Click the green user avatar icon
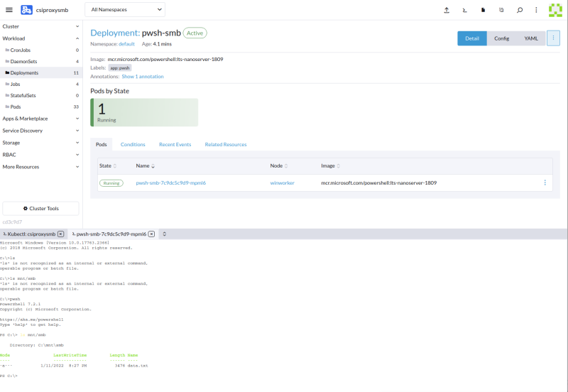 pyautogui.click(x=555, y=10)
